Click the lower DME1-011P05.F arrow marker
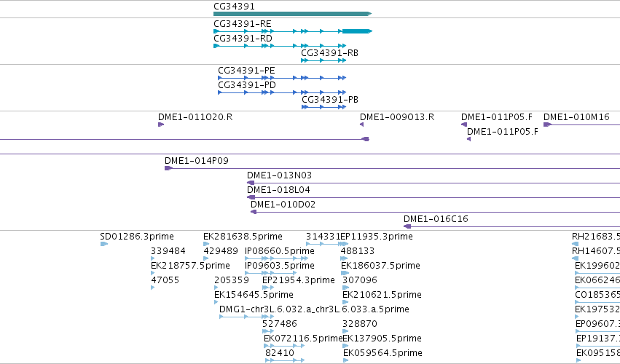The image size is (620, 364). click(468, 139)
